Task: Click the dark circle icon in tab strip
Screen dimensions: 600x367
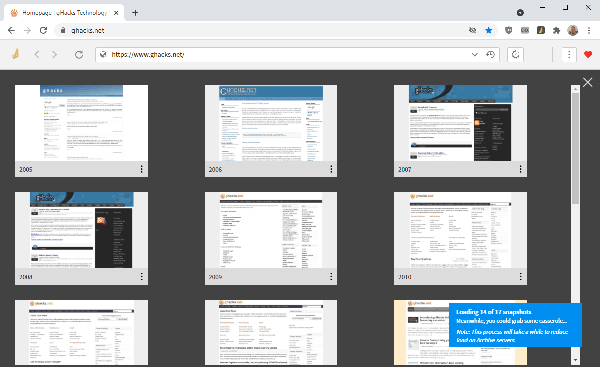Action: coord(520,13)
